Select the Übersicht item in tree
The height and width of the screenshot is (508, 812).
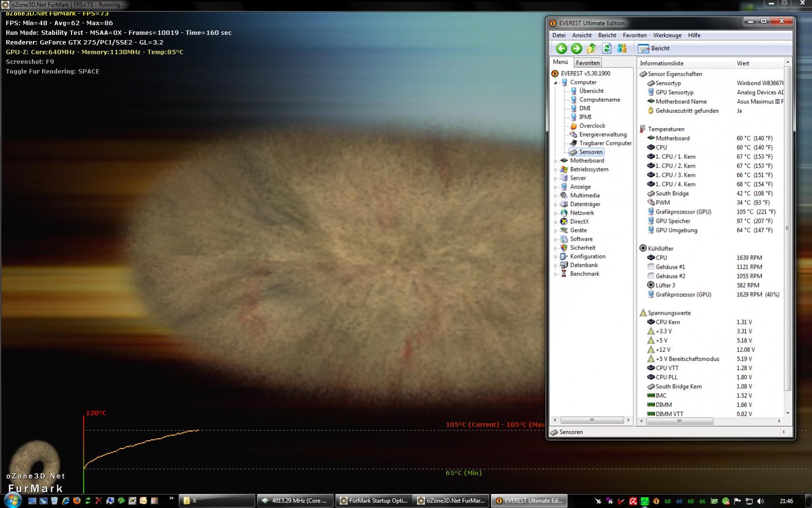point(591,91)
